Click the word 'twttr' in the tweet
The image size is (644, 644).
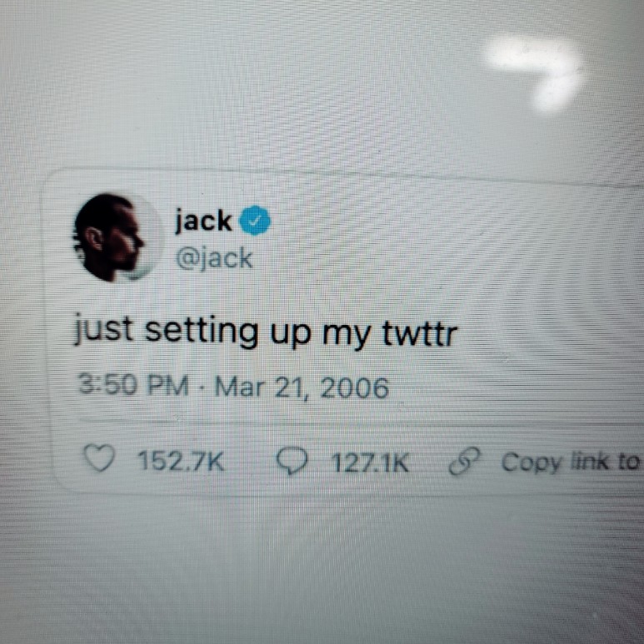[420, 334]
